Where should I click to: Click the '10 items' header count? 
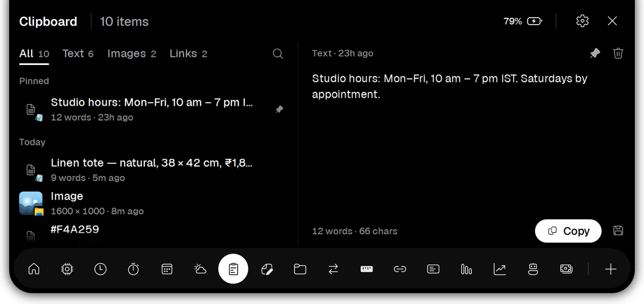click(x=124, y=21)
